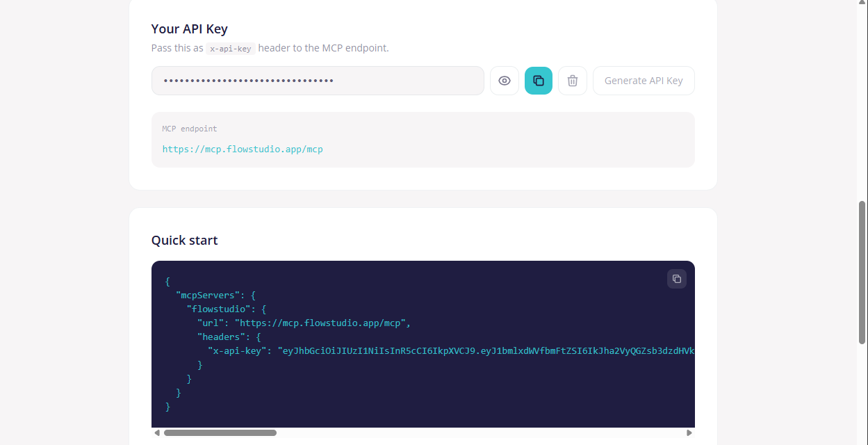Click the "x-api-key" inline code in description
Viewport: 868px width, 445px height.
coord(231,49)
